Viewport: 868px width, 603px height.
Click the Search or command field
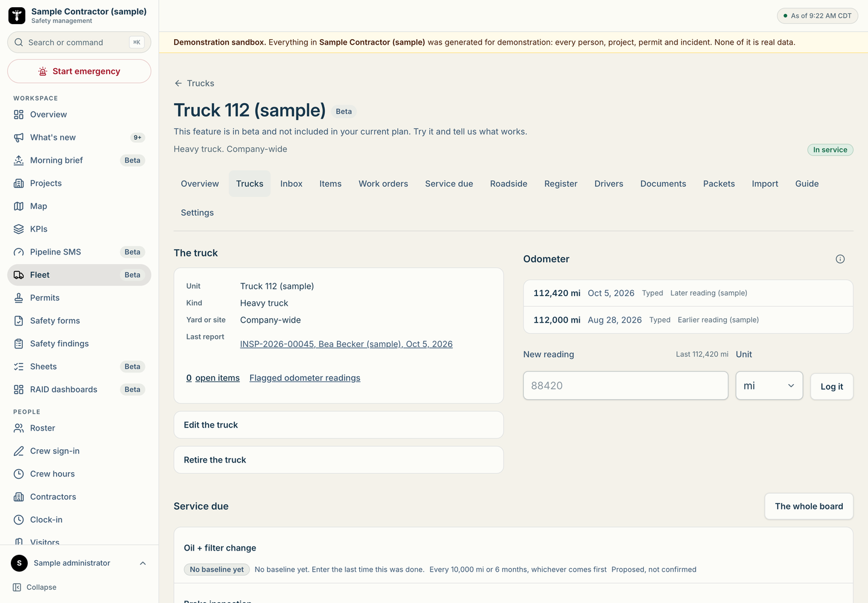point(79,42)
